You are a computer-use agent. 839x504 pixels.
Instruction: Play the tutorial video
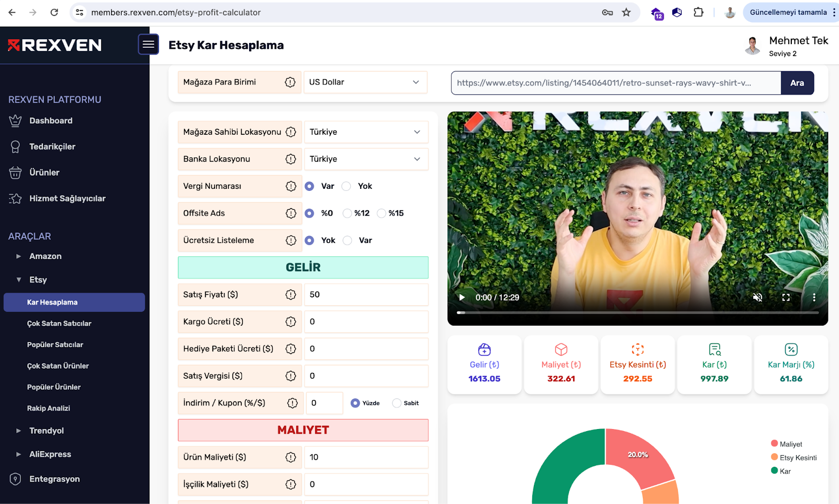[462, 297]
